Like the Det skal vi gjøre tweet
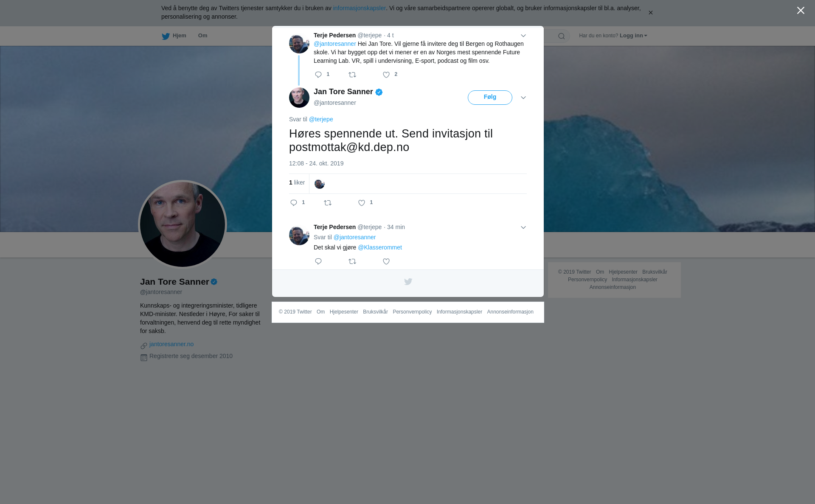The image size is (815, 504). point(386,262)
